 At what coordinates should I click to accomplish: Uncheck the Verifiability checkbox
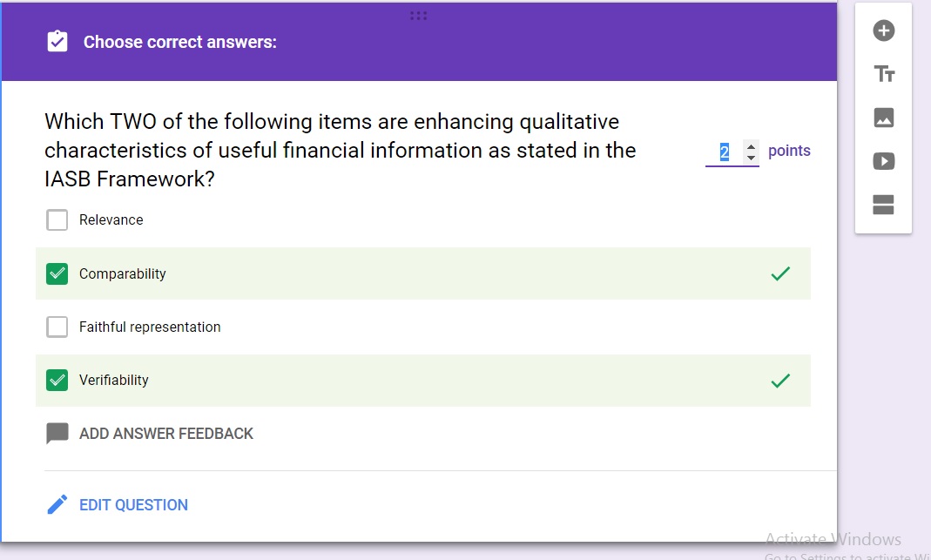(57, 381)
